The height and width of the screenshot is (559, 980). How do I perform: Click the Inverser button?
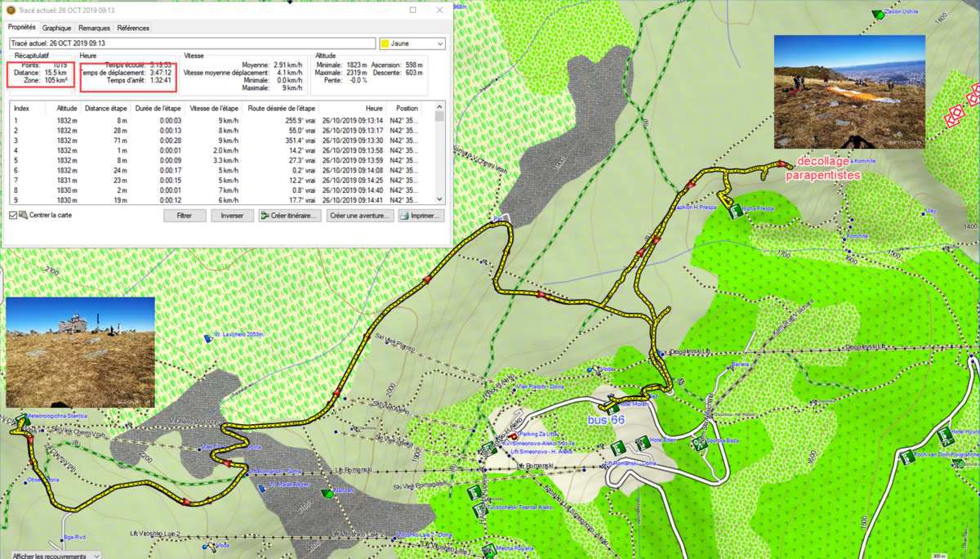(232, 216)
